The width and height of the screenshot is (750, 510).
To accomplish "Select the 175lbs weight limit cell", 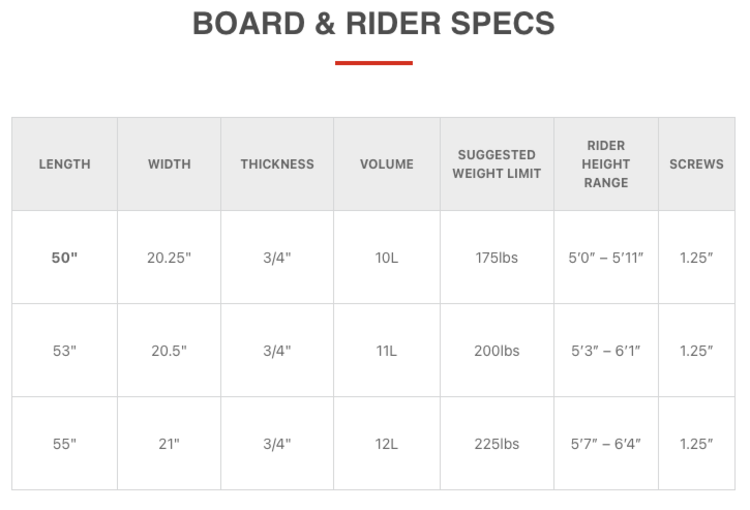I will [497, 257].
